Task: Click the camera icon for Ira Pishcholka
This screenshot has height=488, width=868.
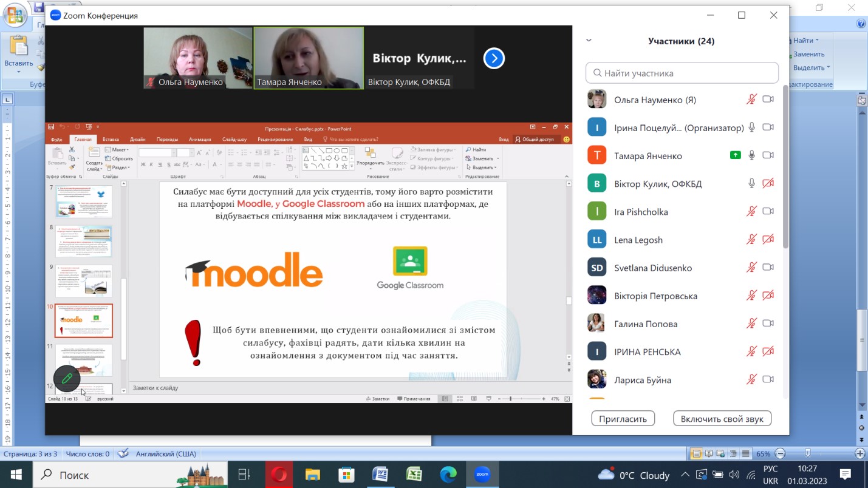Action: pos(768,211)
